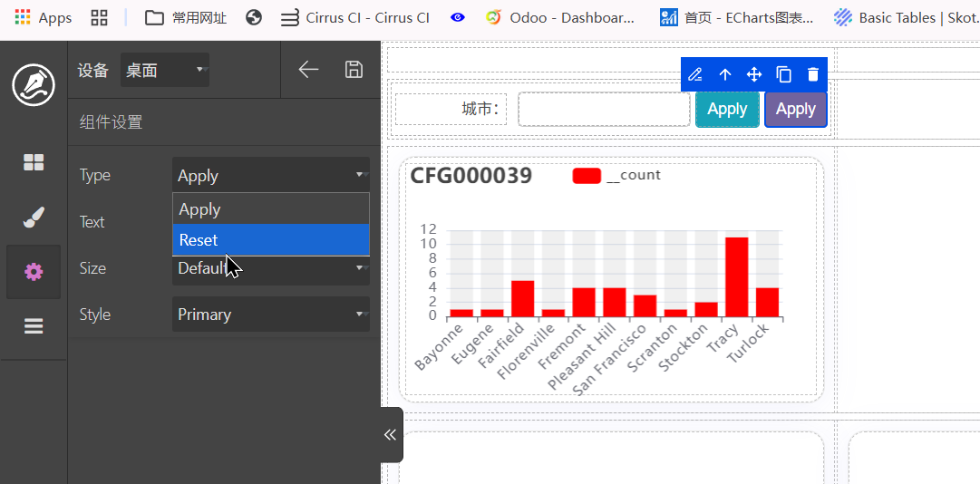The height and width of the screenshot is (484, 980).
Task: Click the teal Apply button
Action: [x=727, y=110]
